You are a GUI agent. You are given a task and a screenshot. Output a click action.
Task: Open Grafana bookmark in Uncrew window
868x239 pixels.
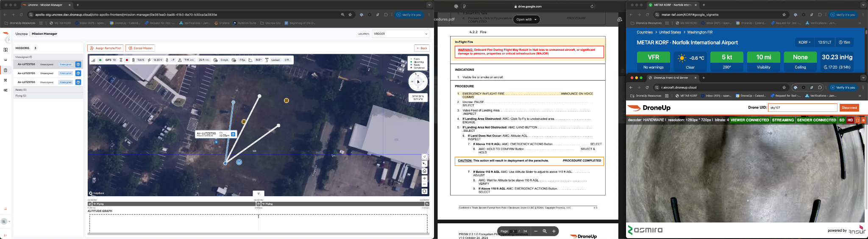pos(222,23)
